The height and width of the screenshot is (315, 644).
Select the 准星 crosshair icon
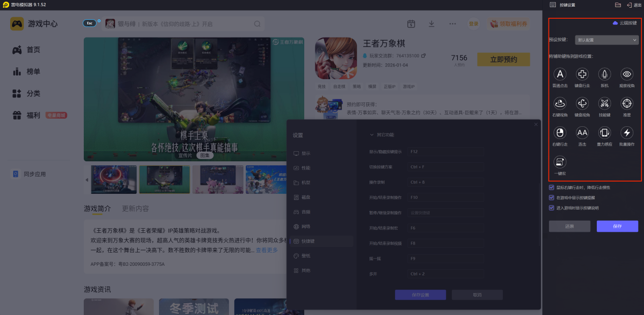coord(627,103)
